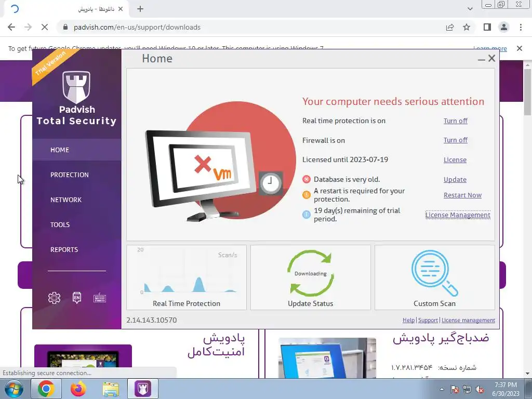Open Windows Explorer from the taskbar
Viewport: 532px width, 399px height.
[111, 389]
